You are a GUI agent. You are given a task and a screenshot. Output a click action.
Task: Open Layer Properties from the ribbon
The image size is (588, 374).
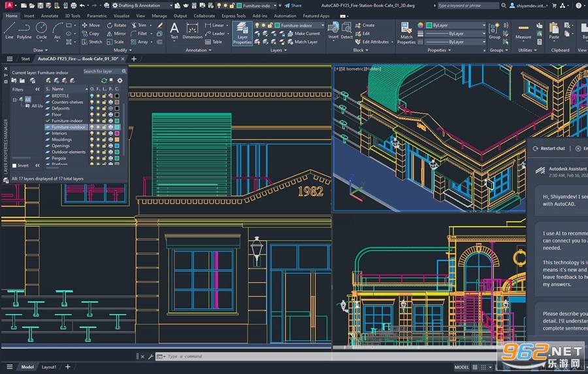pos(242,33)
